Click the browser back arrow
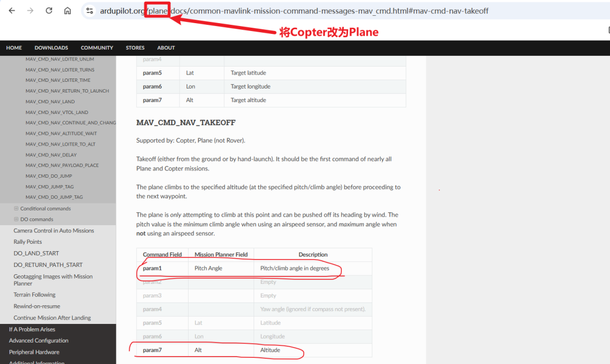Screen dimensions: 610x364 point(12,11)
